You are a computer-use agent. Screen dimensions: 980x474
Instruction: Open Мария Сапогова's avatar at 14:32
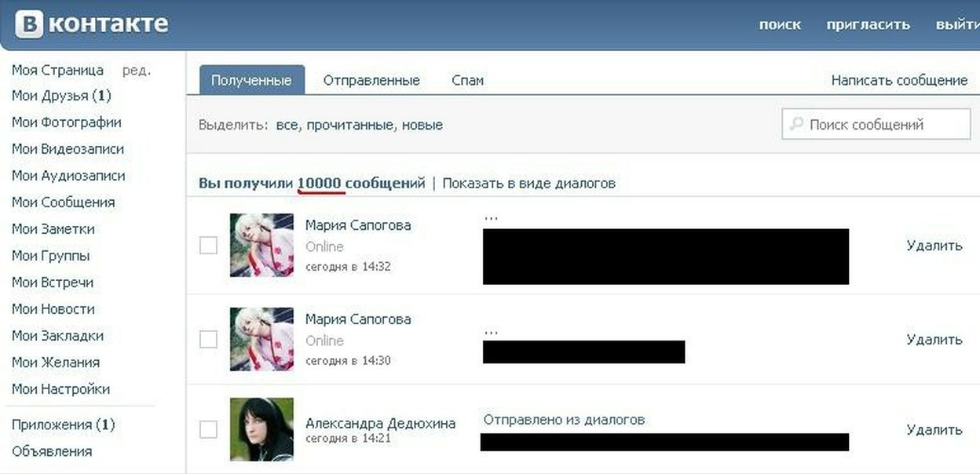(x=261, y=246)
